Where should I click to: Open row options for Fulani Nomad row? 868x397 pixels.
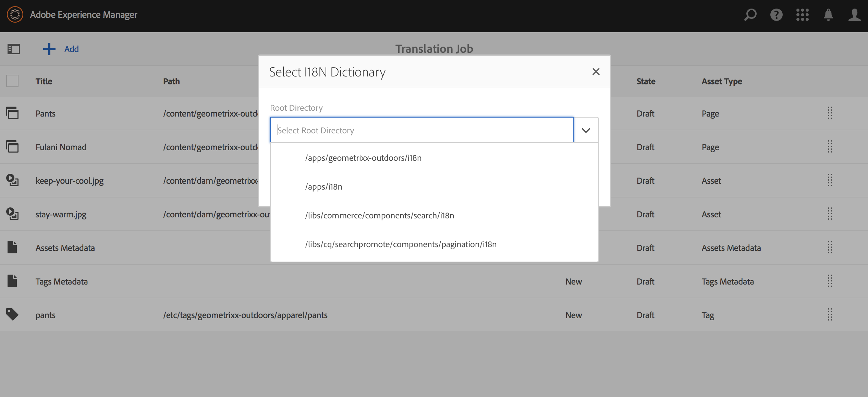pyautogui.click(x=830, y=147)
